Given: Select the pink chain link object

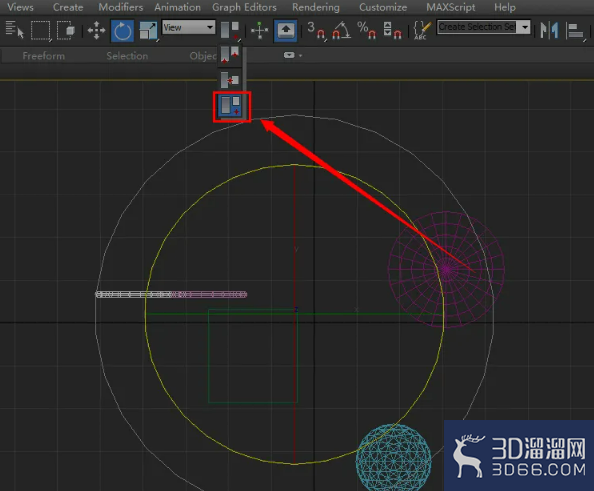Looking at the screenshot, I should click(209, 294).
